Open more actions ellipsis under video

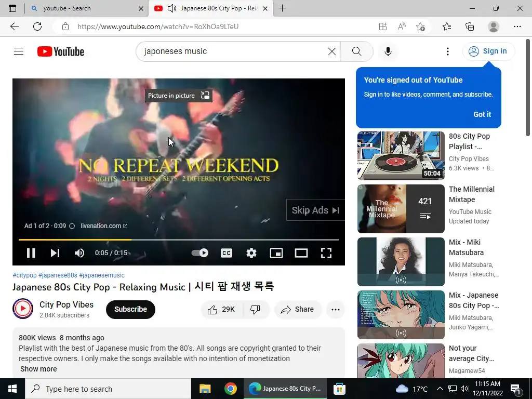click(336, 310)
